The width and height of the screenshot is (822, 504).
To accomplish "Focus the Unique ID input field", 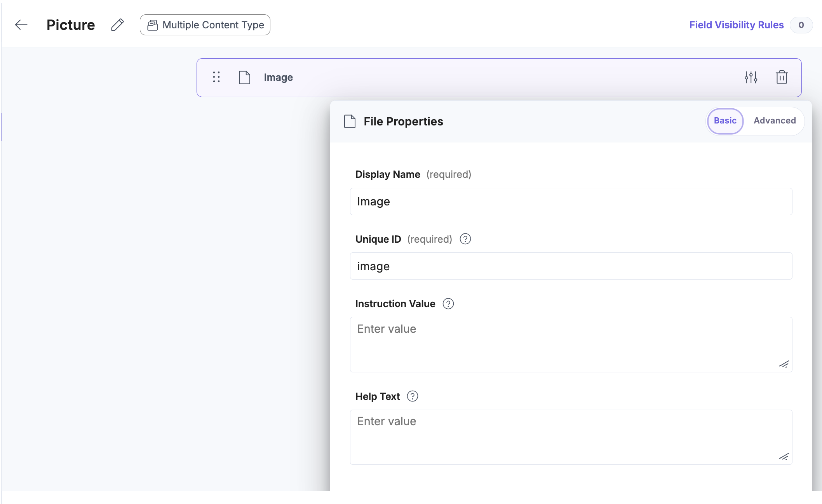I will [571, 266].
